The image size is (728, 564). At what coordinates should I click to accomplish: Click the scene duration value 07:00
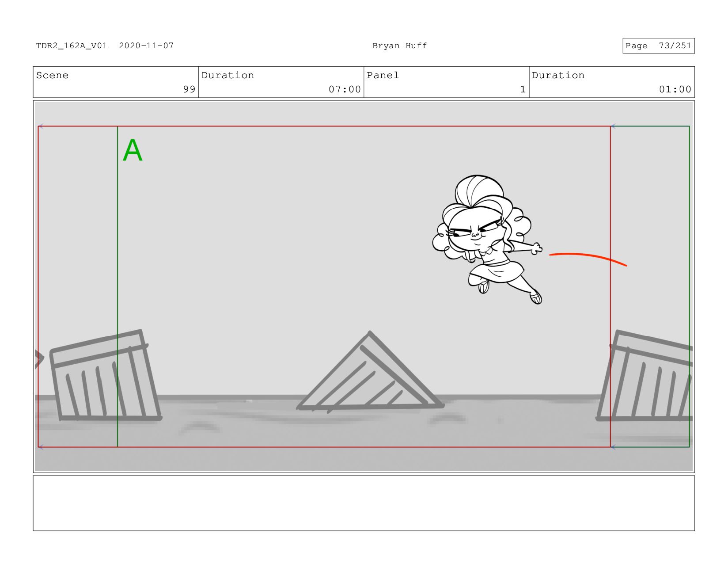point(345,89)
